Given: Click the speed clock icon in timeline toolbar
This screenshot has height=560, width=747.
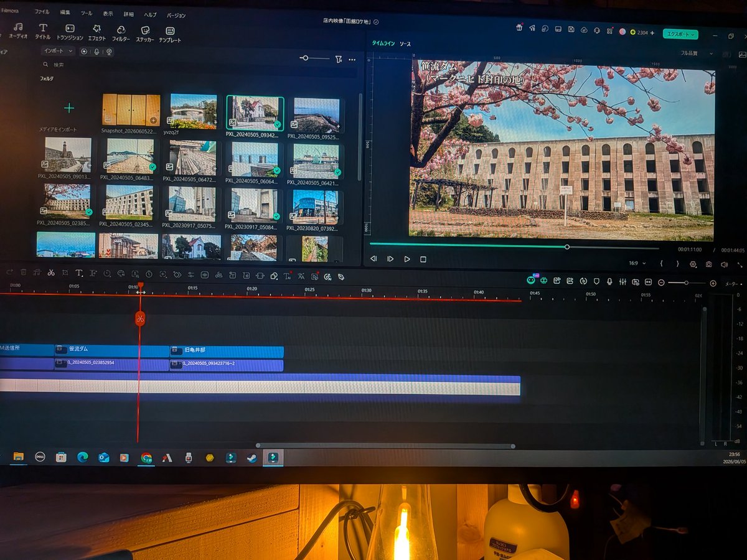Looking at the screenshot, I should click(x=149, y=274).
